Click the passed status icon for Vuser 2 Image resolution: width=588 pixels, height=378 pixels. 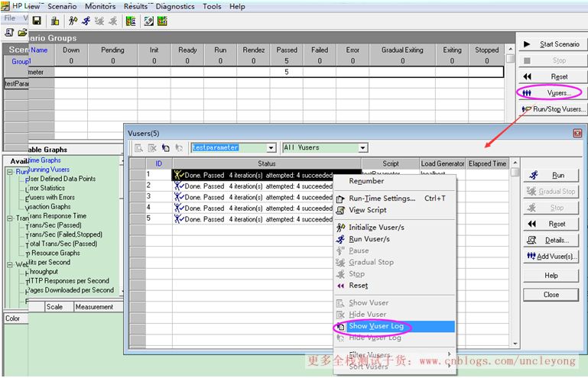point(178,186)
